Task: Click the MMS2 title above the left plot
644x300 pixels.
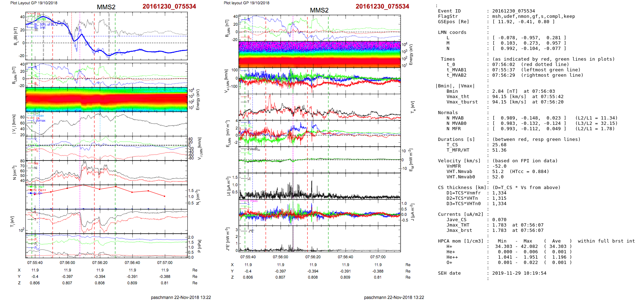Action: pyautogui.click(x=106, y=7)
